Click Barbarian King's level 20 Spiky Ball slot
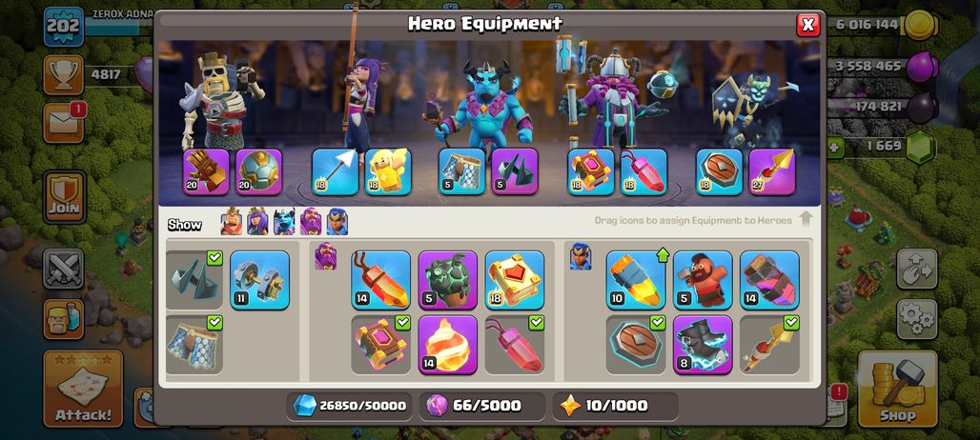The image size is (980, 440). [258, 171]
